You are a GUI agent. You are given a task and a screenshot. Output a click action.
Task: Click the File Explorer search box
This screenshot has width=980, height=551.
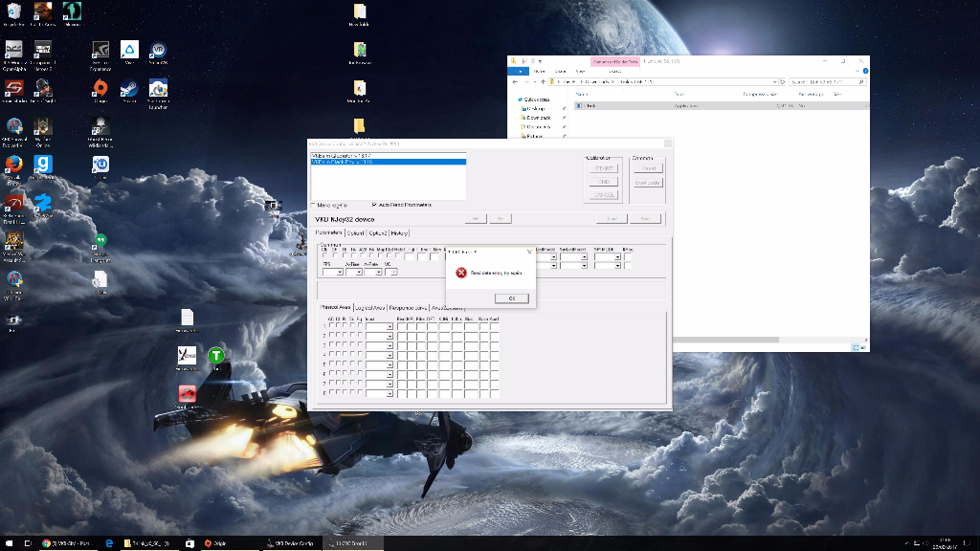tap(825, 82)
